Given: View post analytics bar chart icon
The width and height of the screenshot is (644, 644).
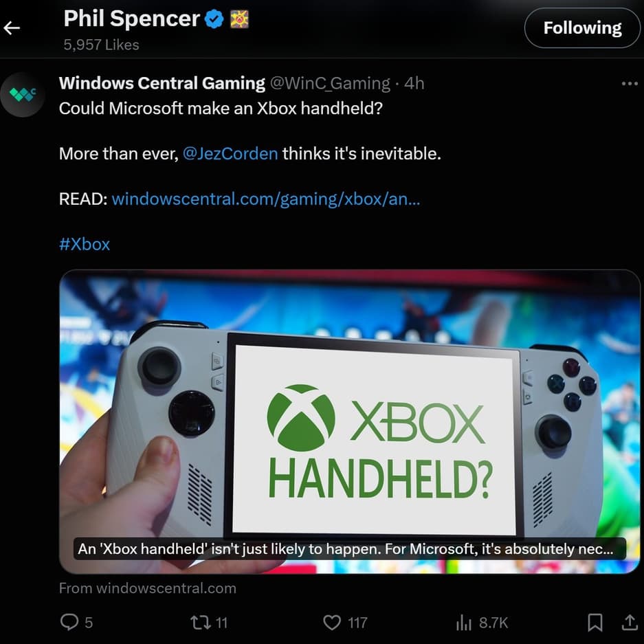Looking at the screenshot, I should click(x=464, y=622).
